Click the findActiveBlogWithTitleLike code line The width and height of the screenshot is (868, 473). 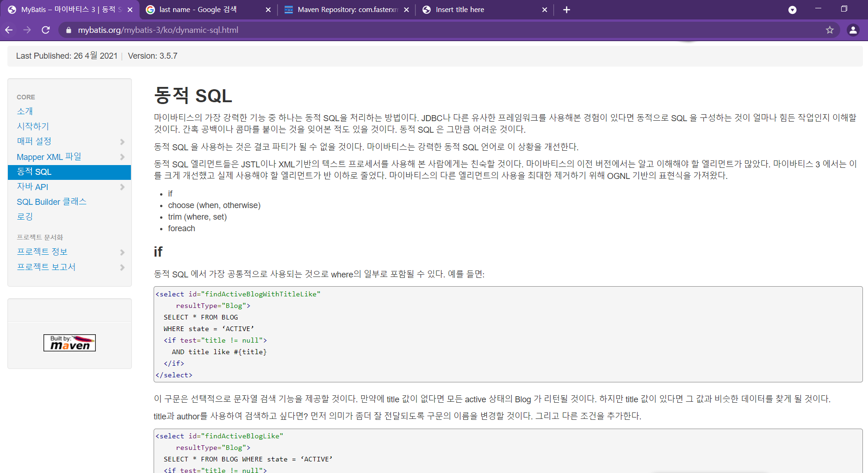click(x=238, y=294)
